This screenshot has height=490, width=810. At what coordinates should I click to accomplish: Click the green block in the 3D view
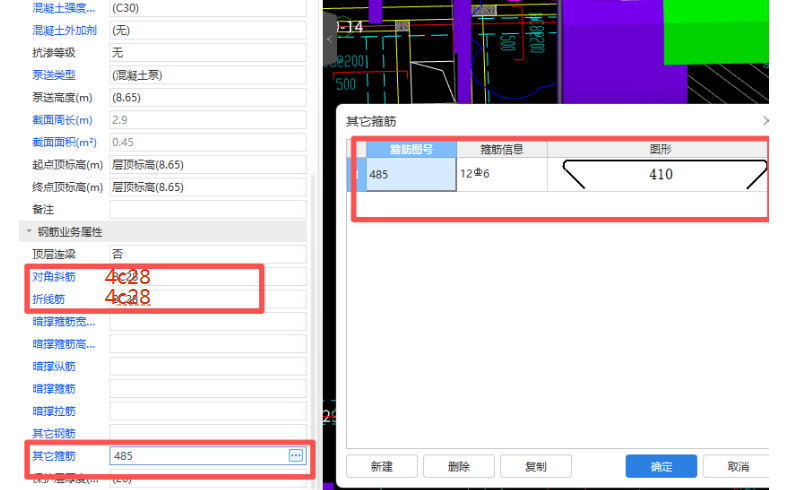(715, 32)
